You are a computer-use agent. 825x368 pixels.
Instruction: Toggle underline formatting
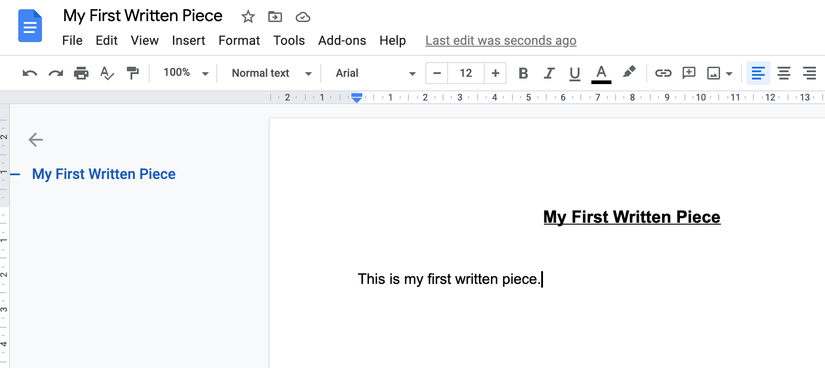pyautogui.click(x=575, y=74)
